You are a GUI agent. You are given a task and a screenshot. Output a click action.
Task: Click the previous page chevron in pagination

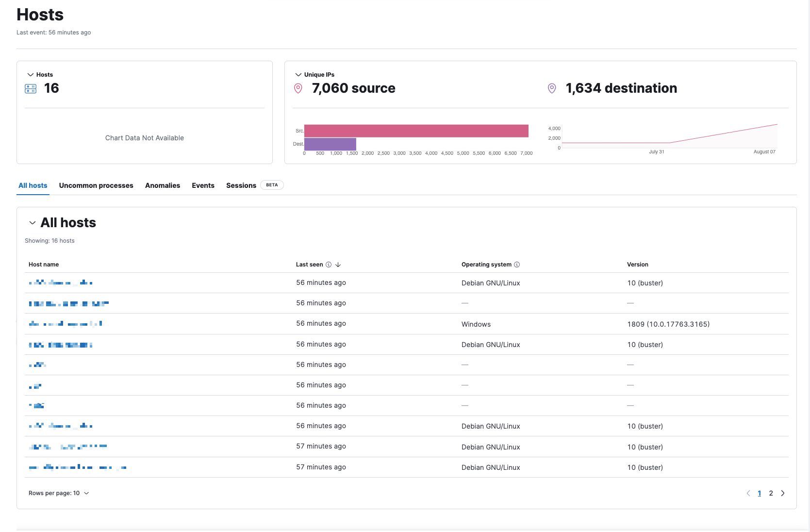[x=748, y=493]
